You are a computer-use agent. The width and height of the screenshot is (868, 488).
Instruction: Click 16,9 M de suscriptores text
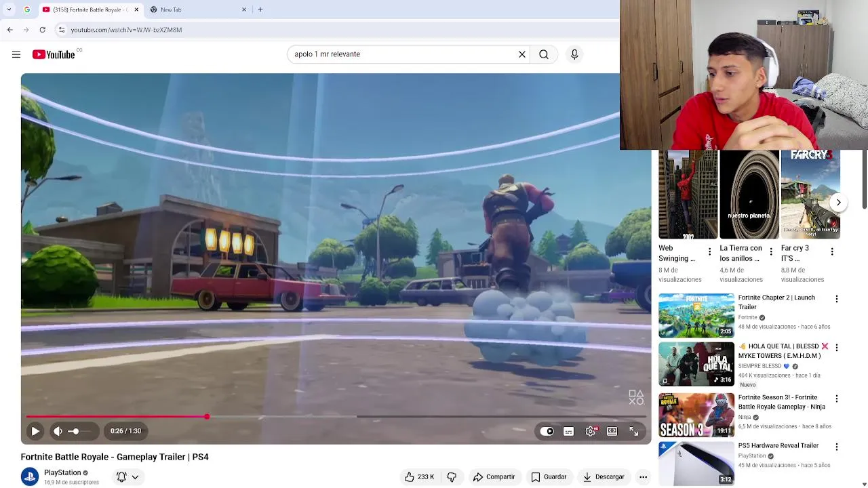pos(71,483)
